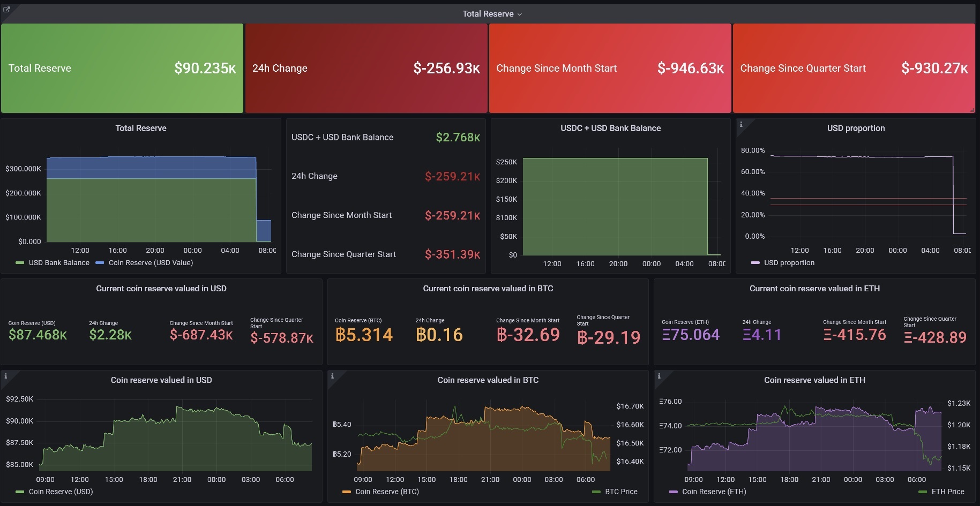
Task: Click the dark red 24h Change stat card
Action: 366,68
